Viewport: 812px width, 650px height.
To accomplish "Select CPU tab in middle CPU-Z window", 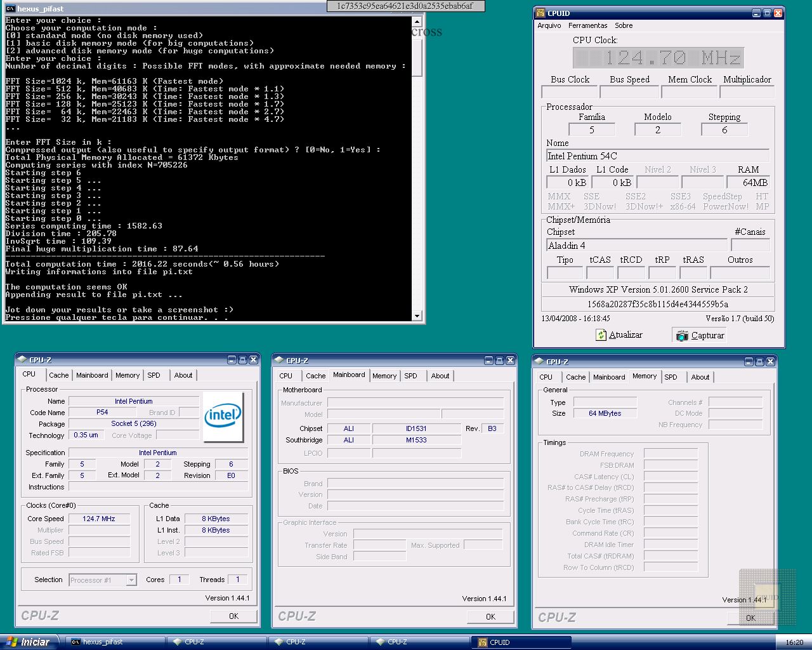I will pyautogui.click(x=286, y=376).
